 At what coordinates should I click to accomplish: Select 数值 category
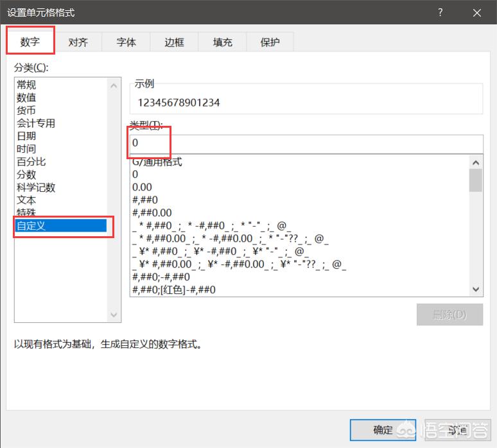[26, 98]
